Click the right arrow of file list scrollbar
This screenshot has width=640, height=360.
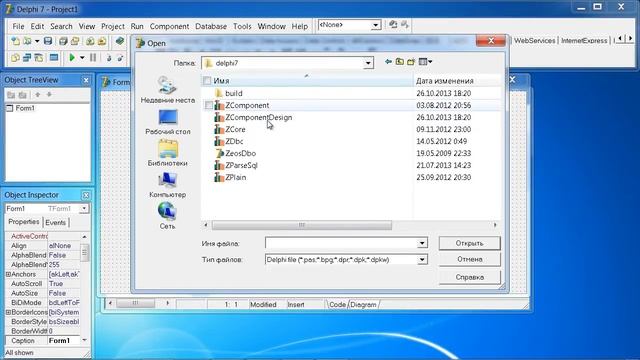click(x=495, y=225)
